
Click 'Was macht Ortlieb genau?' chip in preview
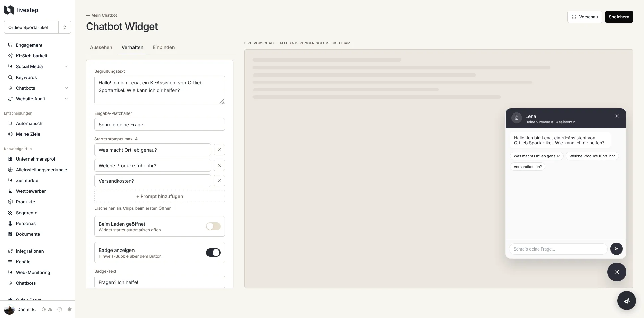(x=536, y=156)
